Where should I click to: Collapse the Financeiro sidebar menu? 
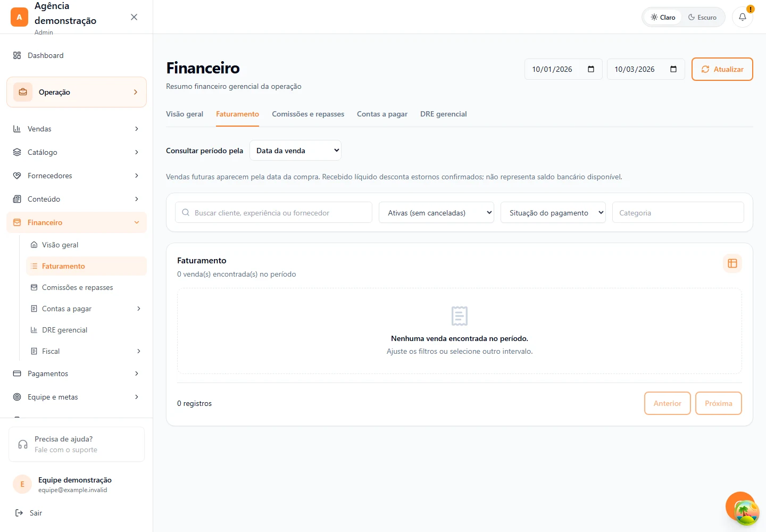tap(77, 222)
